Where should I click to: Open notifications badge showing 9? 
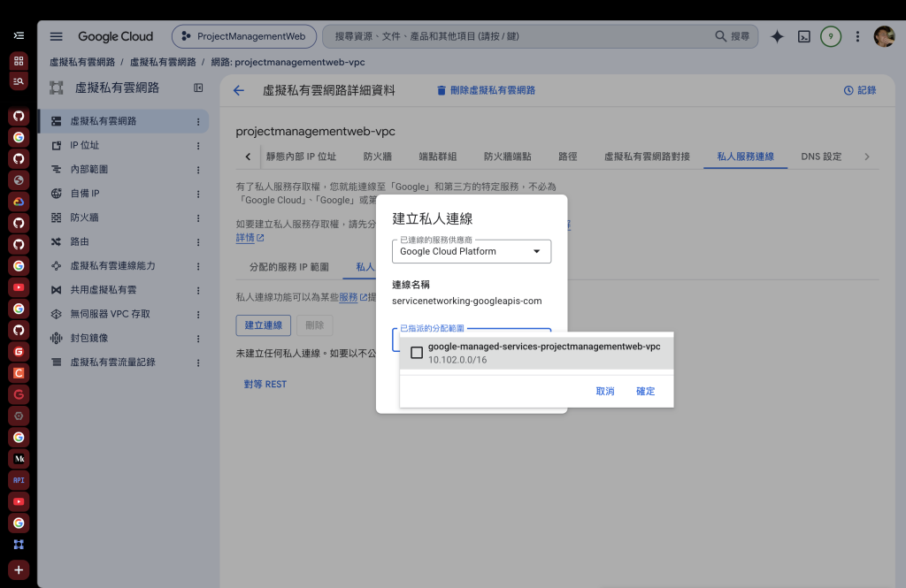tap(831, 36)
